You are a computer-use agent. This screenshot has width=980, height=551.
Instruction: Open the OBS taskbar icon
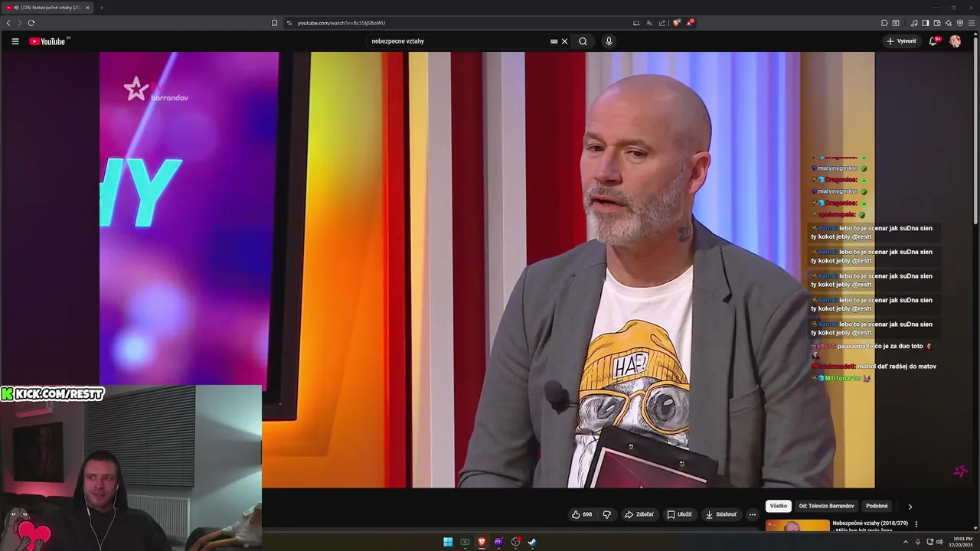click(x=515, y=542)
